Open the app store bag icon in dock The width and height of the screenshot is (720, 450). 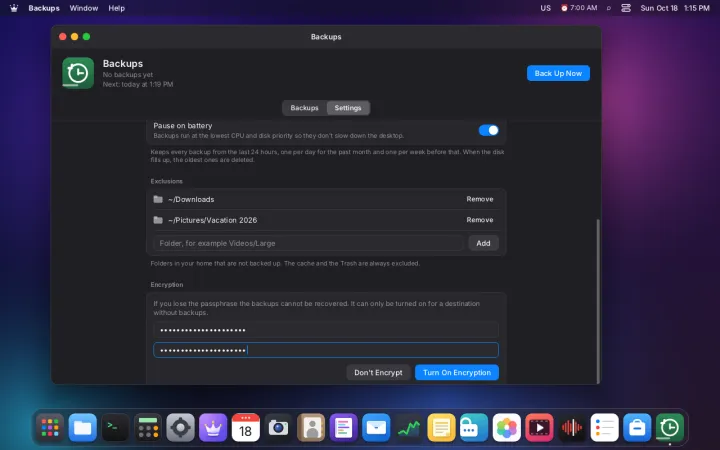click(637, 428)
